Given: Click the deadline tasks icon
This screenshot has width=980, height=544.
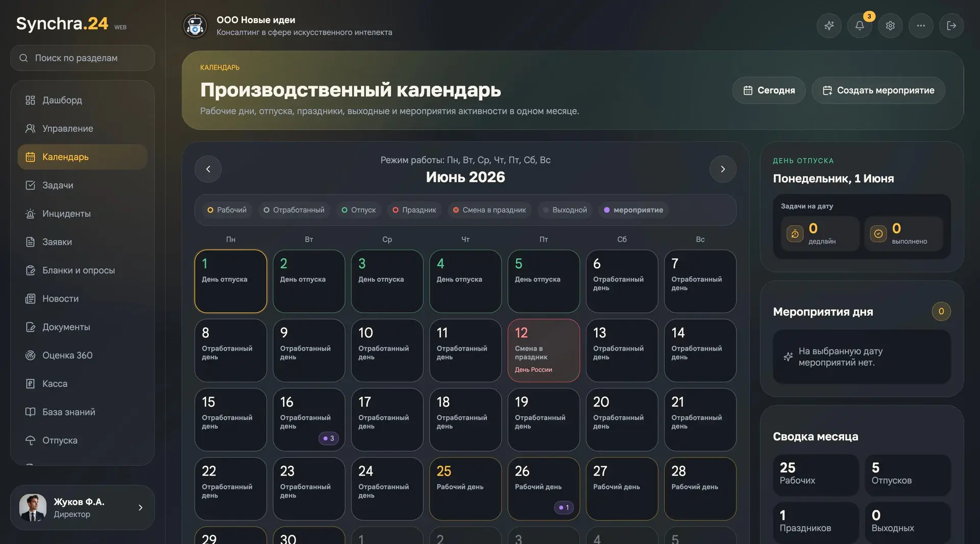Looking at the screenshot, I should coord(795,234).
